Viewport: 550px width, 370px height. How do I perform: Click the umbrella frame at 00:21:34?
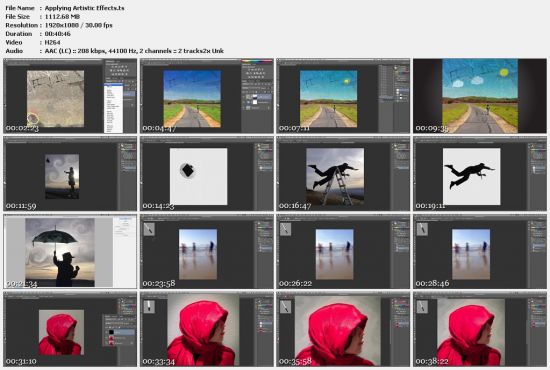point(70,251)
